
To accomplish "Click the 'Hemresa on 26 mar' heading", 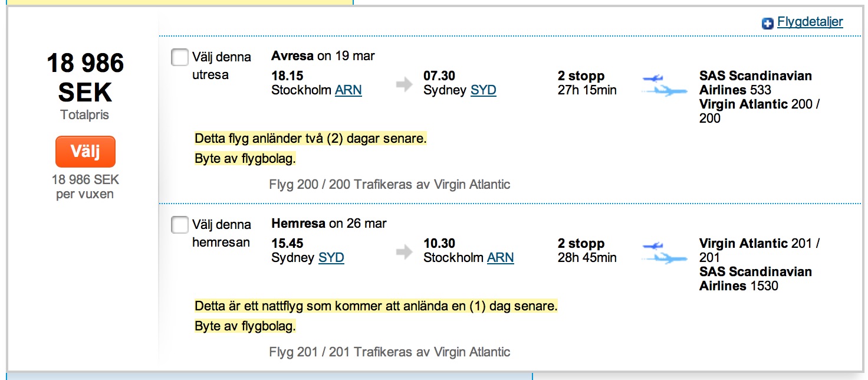I will [x=328, y=224].
